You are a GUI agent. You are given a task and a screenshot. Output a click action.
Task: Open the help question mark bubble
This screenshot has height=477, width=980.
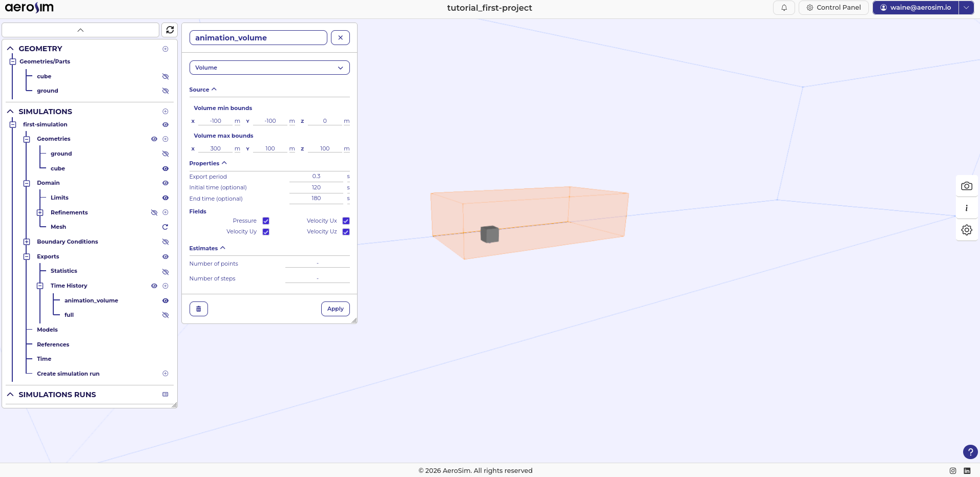(x=970, y=452)
